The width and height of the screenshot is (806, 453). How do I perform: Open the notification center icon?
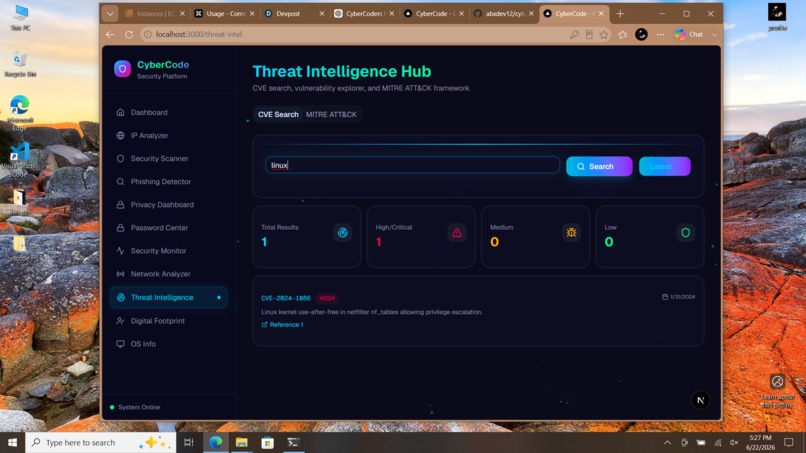point(789,442)
